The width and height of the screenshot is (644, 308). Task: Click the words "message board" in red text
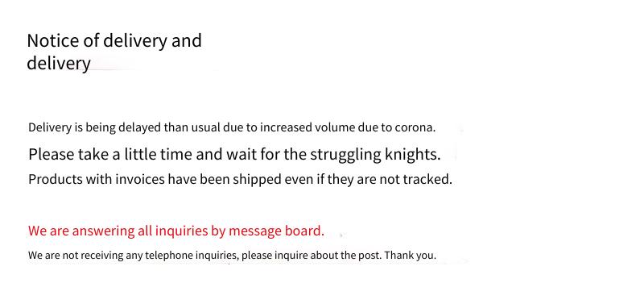click(x=275, y=231)
